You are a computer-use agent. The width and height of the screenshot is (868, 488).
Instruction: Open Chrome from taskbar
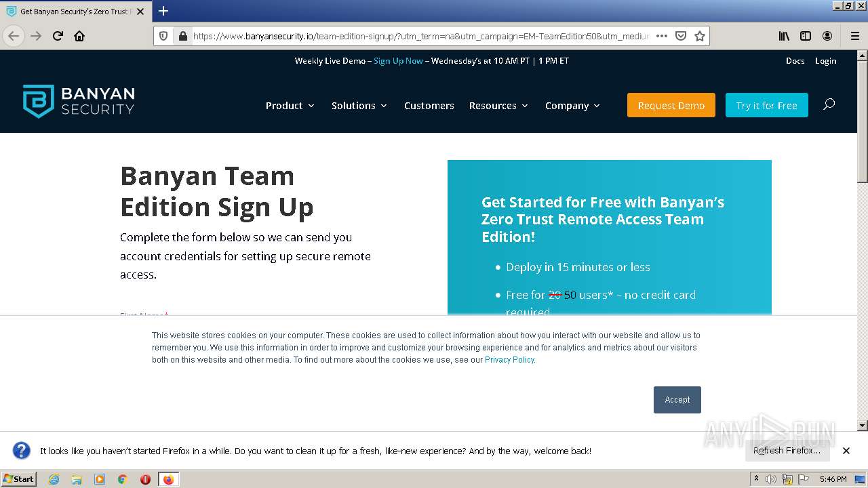coord(123,479)
